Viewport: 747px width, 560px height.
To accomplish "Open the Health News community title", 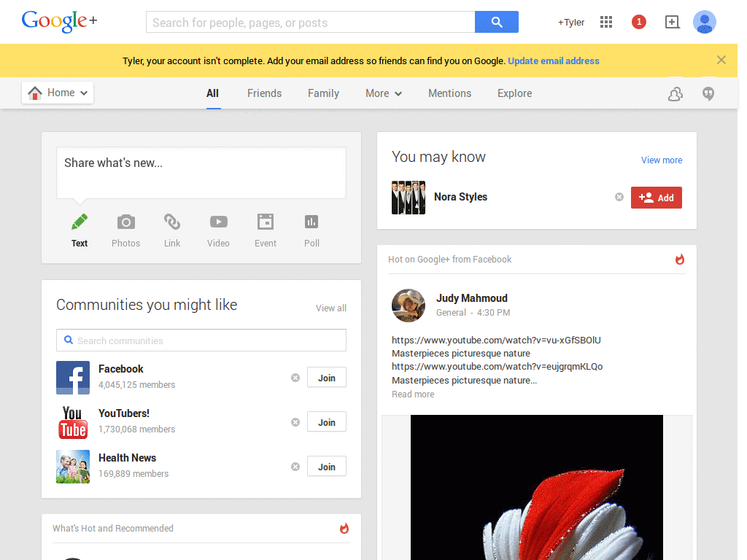I will (127, 458).
